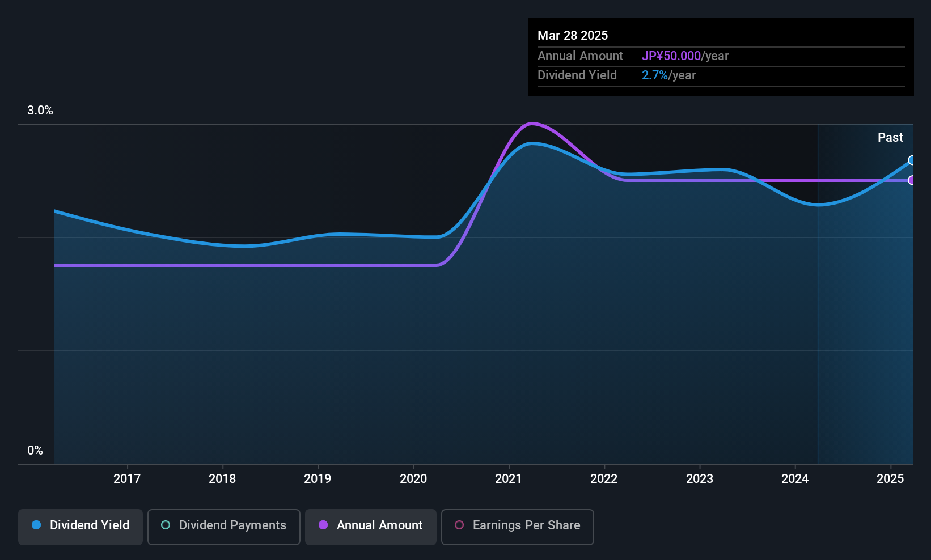Click the pink ring beside Earnings Per Share
The width and height of the screenshot is (931, 560).
(459, 525)
